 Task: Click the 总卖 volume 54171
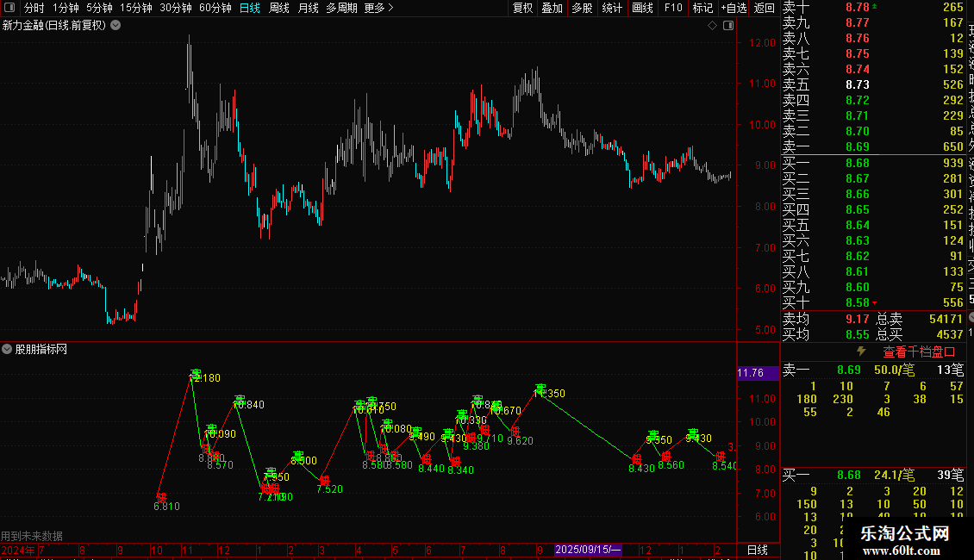(x=946, y=319)
